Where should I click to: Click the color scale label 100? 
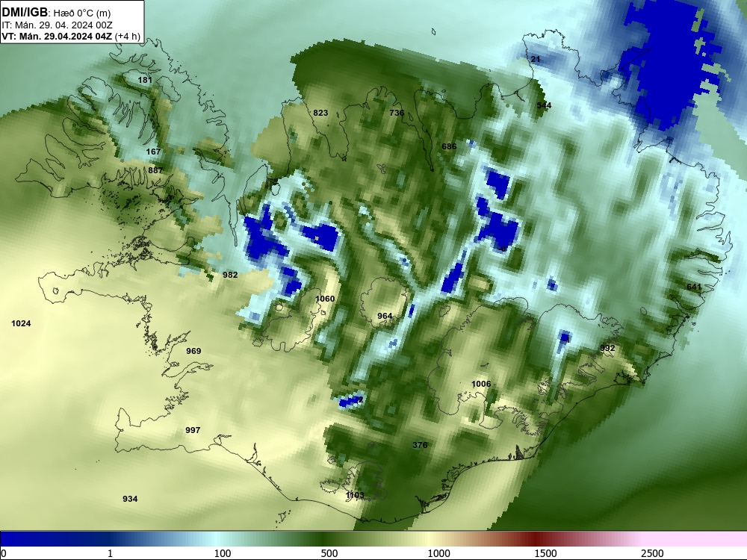[x=223, y=553]
